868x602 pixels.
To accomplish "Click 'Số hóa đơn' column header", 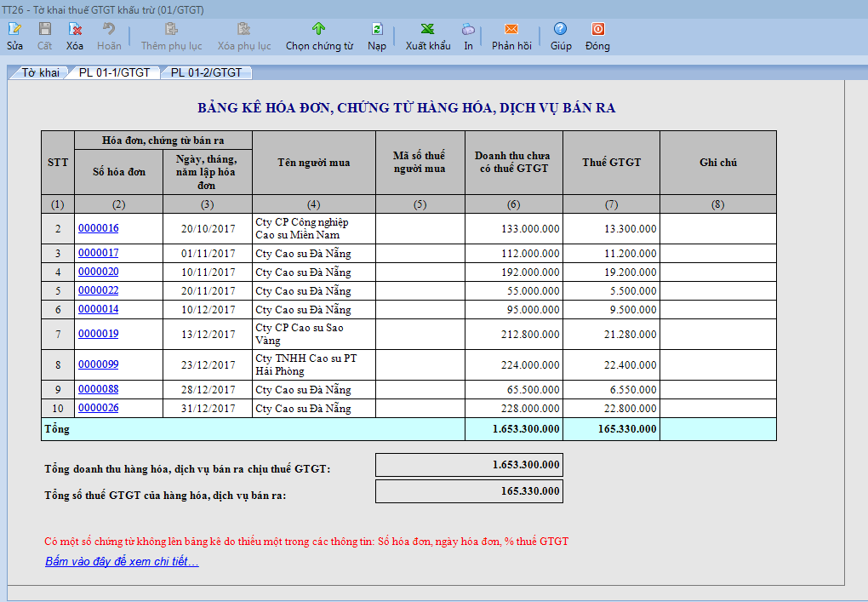I will pos(118,172).
